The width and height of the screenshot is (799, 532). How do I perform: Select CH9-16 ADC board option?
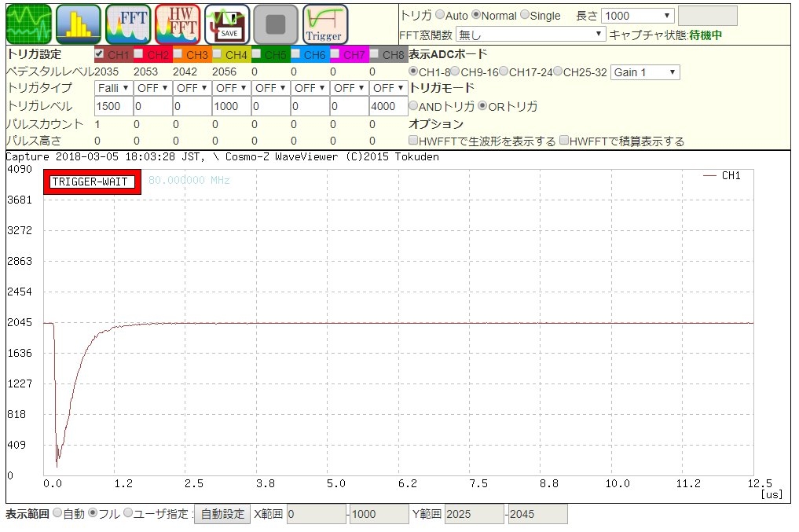456,72
